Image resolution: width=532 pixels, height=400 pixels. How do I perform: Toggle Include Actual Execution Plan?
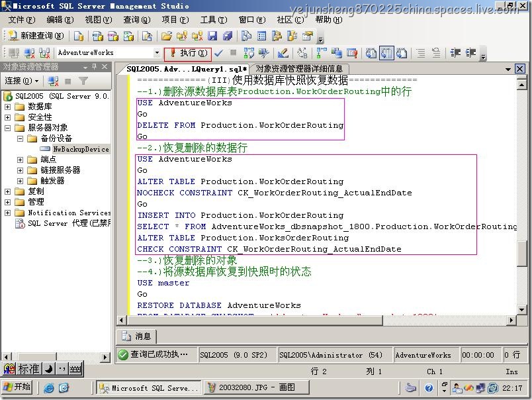322,53
